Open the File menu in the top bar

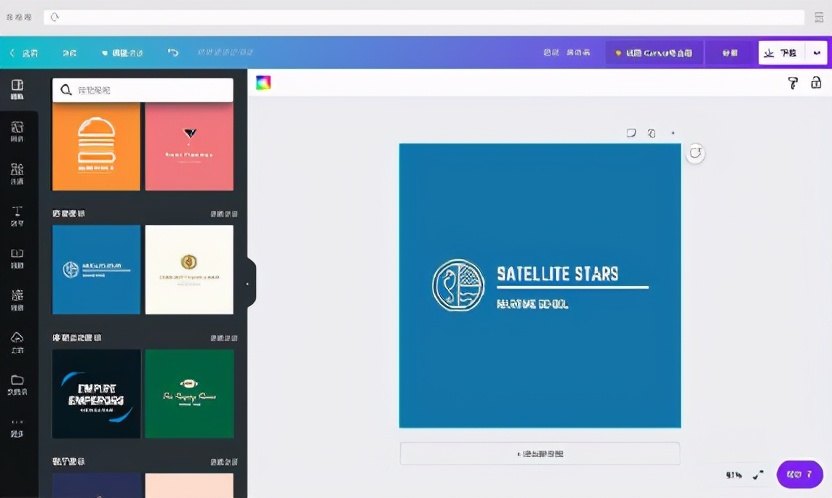tap(69, 53)
